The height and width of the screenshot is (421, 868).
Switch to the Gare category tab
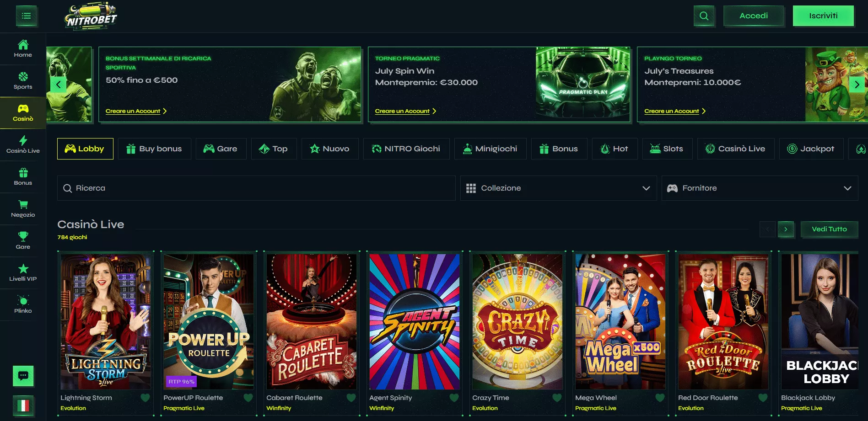pyautogui.click(x=221, y=149)
